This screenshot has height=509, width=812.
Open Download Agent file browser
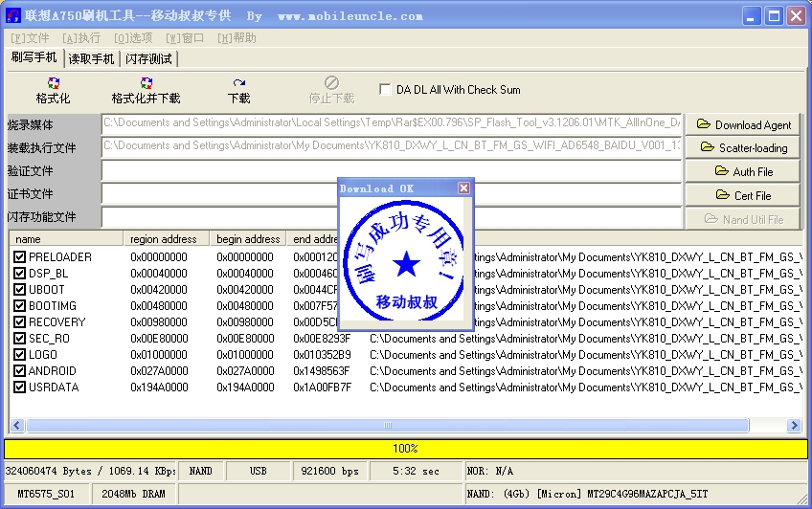(x=743, y=124)
